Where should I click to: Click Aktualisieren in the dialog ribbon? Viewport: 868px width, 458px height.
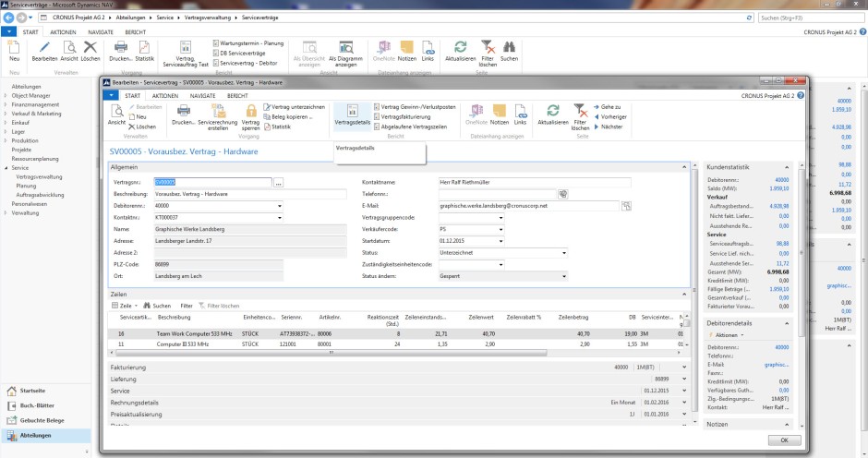pyautogui.click(x=551, y=112)
